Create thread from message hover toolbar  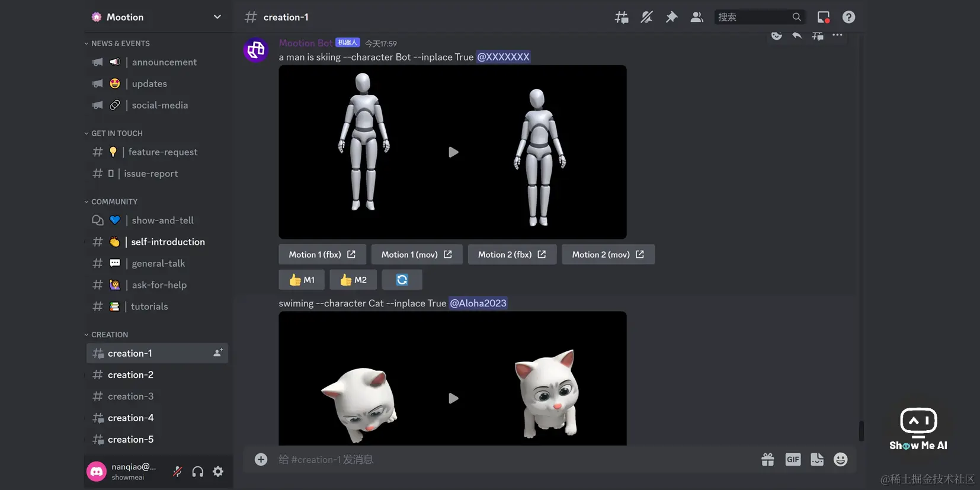coord(818,36)
